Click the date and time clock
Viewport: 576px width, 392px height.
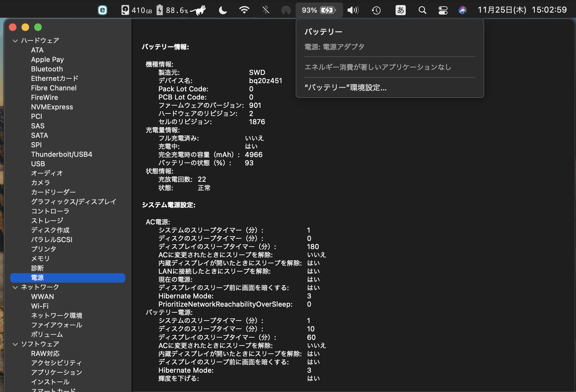click(x=522, y=10)
